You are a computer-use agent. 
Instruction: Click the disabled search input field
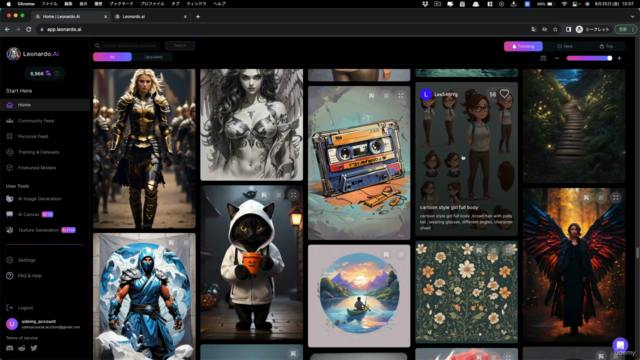[x=129, y=46]
